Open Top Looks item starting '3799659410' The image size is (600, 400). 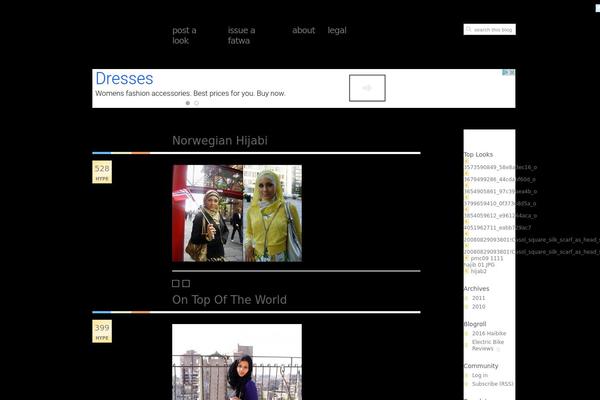click(x=500, y=203)
